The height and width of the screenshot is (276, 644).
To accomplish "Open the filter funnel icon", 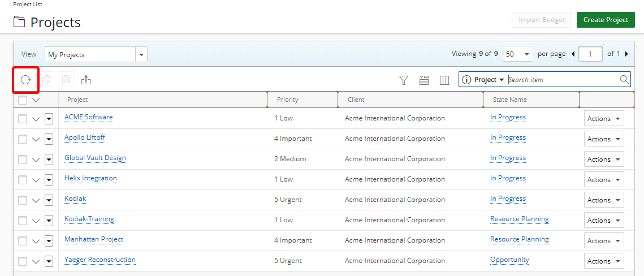I will click(x=404, y=80).
